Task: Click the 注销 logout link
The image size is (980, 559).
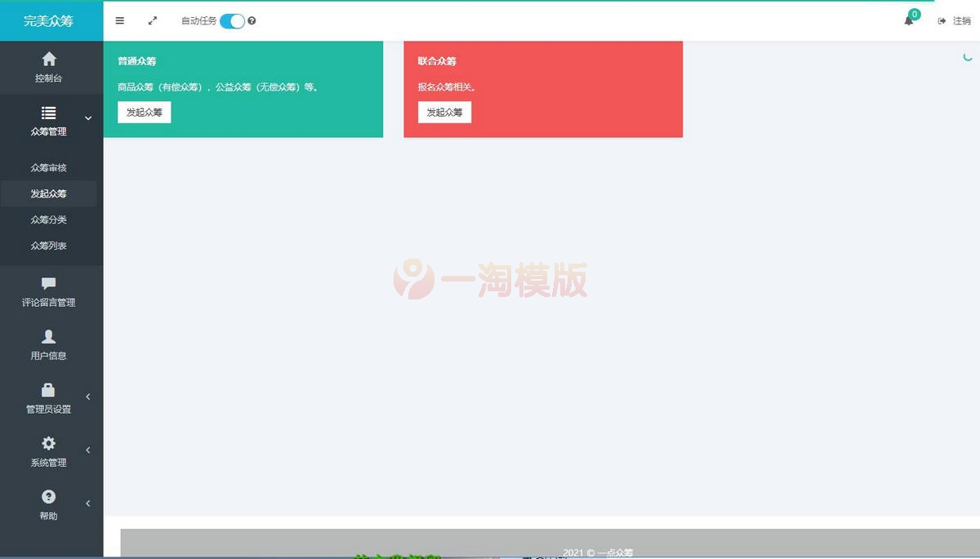Action: [x=958, y=20]
